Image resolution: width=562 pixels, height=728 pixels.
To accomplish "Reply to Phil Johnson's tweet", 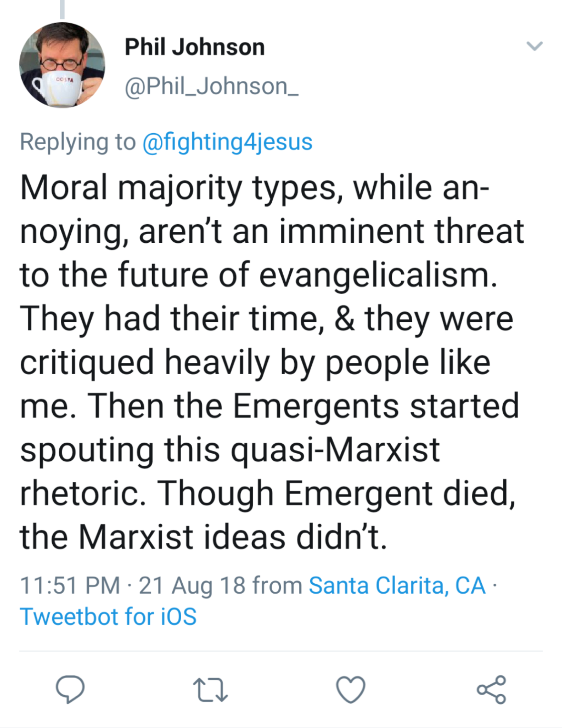I will pos(70,689).
